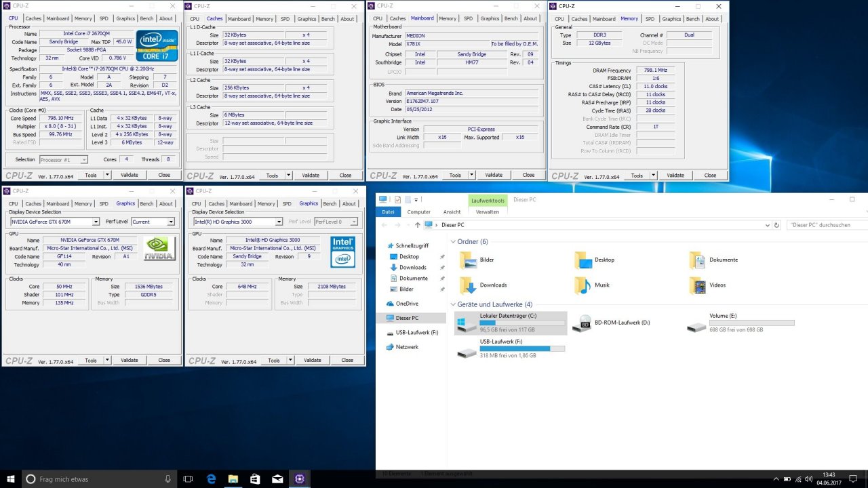Open the Verwalten ribbon tab
868x488 pixels.
click(488, 211)
